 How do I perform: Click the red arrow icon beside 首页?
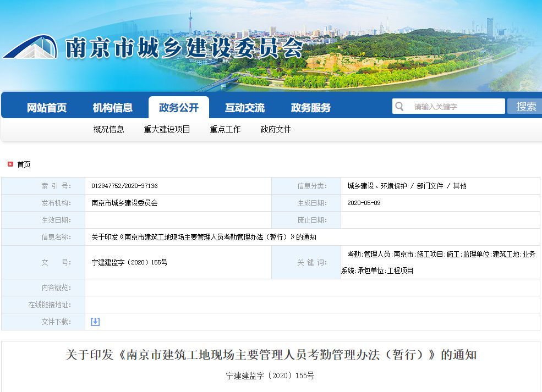(x=9, y=163)
